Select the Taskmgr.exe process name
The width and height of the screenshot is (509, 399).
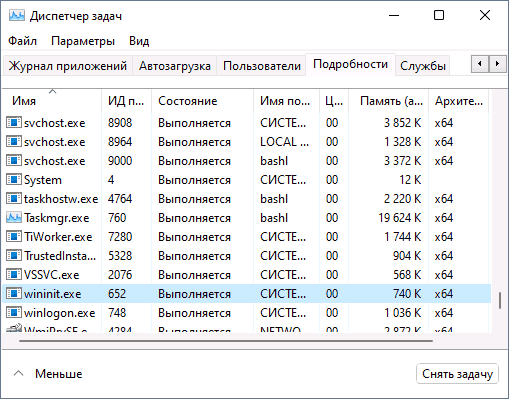coord(57,218)
